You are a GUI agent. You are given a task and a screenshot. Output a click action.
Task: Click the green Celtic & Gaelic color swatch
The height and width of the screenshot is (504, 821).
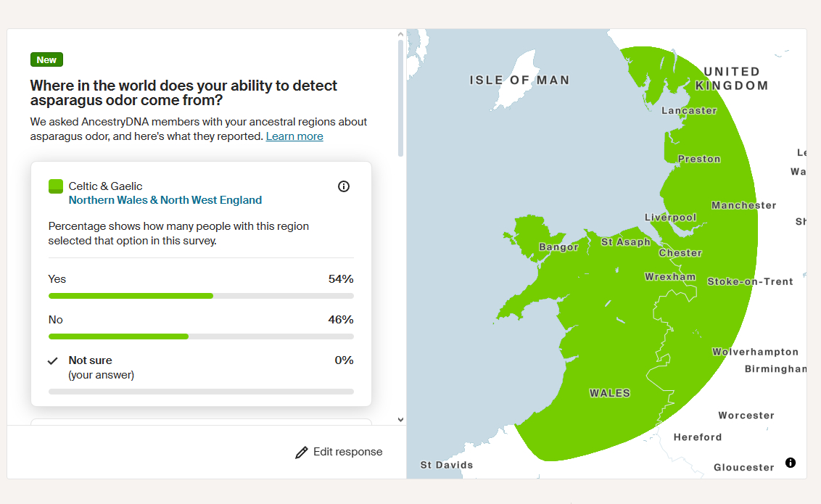(56, 186)
